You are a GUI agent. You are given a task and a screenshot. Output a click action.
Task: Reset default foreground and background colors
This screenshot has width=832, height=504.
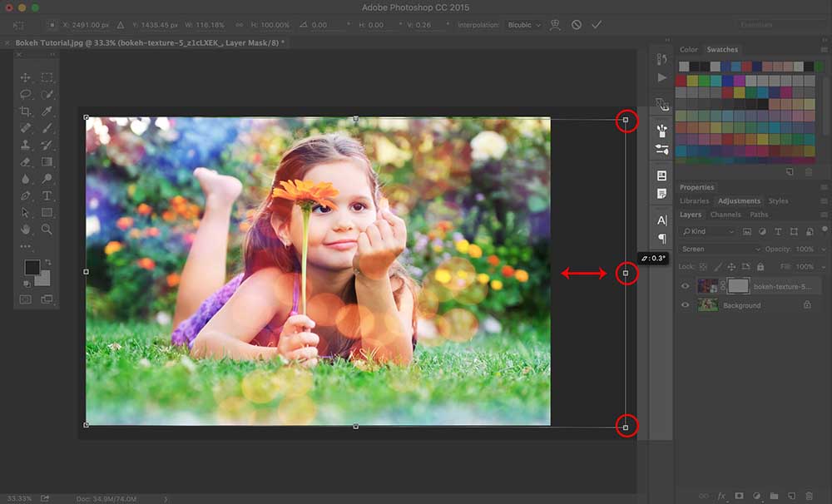pyautogui.click(x=26, y=284)
